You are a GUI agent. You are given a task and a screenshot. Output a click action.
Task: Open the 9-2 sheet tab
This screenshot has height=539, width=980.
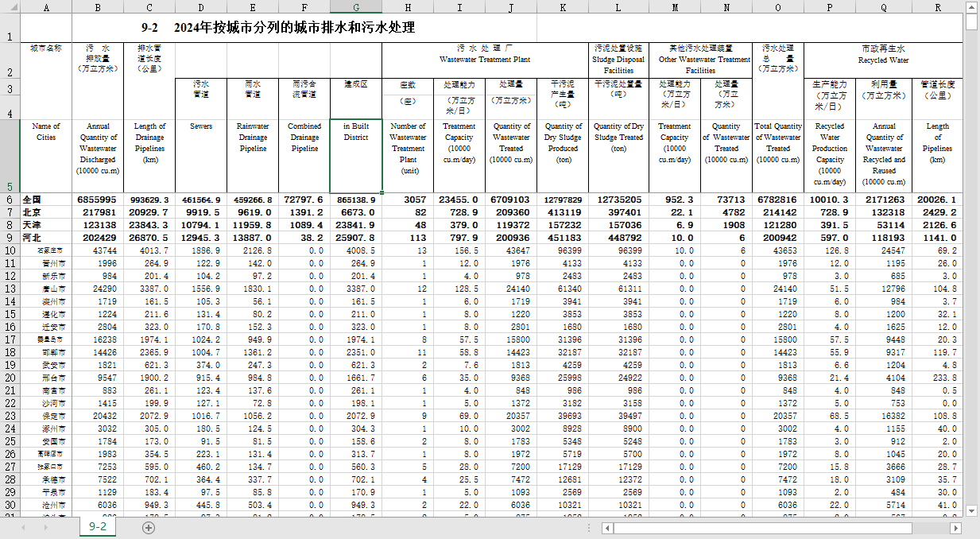[x=98, y=527]
